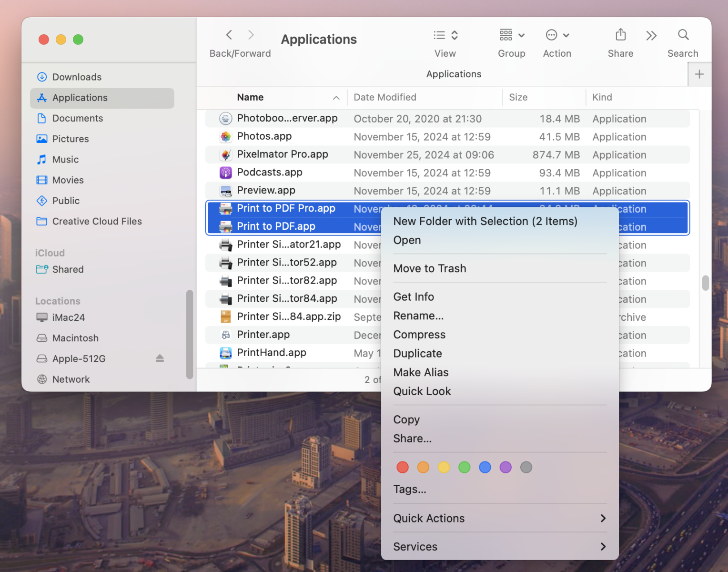
Task: Apply the red tag color
Action: [403, 467]
